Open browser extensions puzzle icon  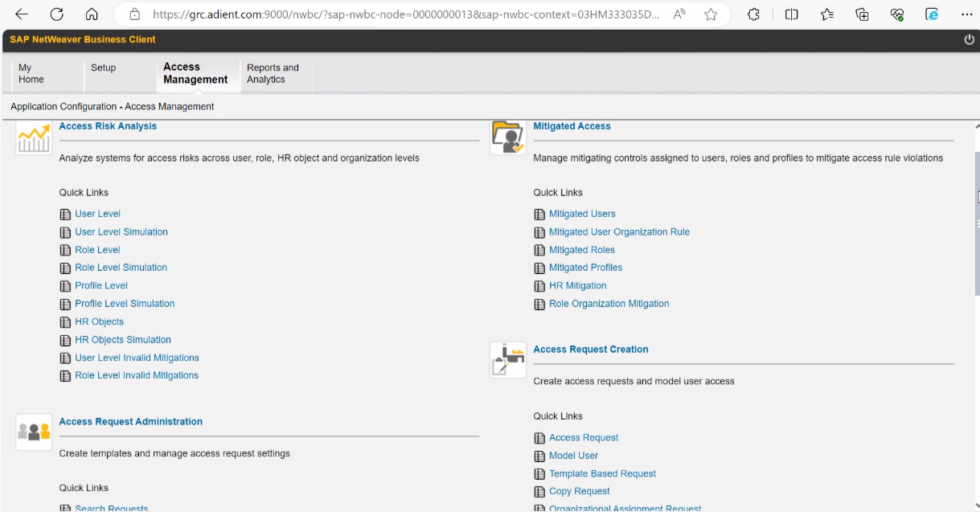[x=753, y=14]
